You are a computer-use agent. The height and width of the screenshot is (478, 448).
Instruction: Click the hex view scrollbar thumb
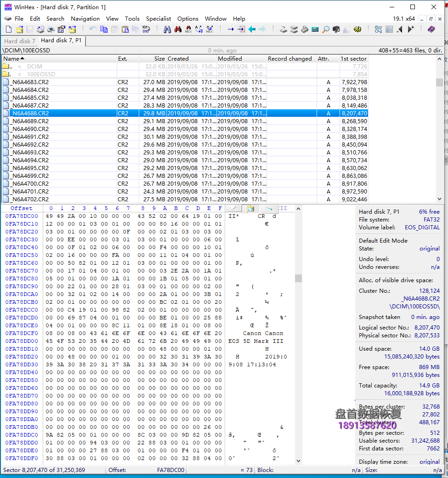pos(298,278)
